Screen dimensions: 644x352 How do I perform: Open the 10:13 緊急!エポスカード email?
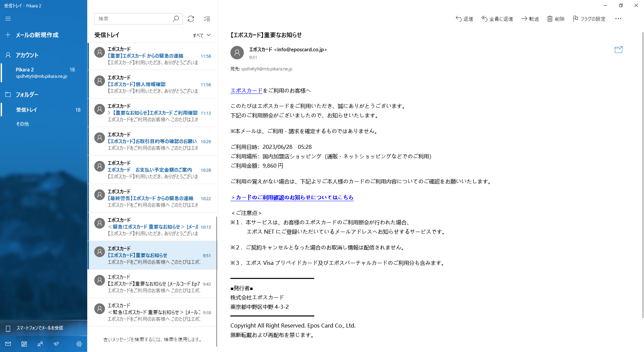[153, 227]
